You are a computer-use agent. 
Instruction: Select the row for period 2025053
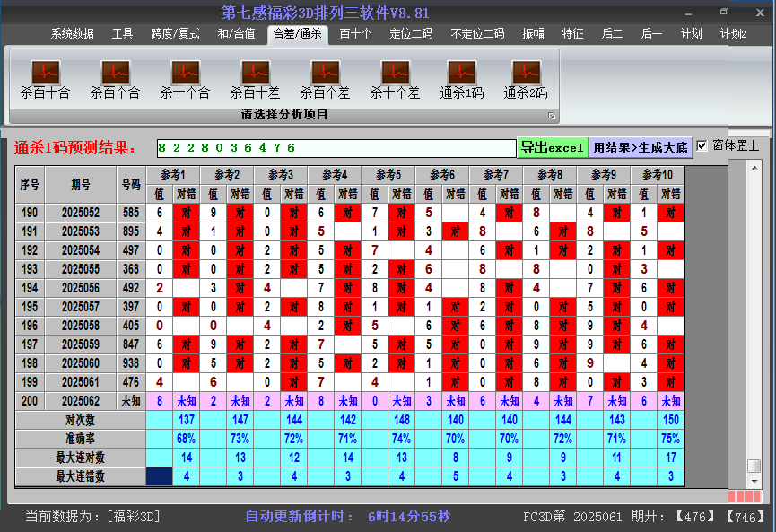pyautogui.click(x=349, y=231)
